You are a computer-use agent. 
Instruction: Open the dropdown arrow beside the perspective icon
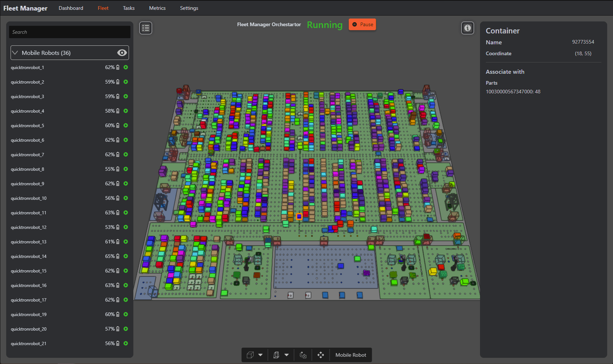287,355
